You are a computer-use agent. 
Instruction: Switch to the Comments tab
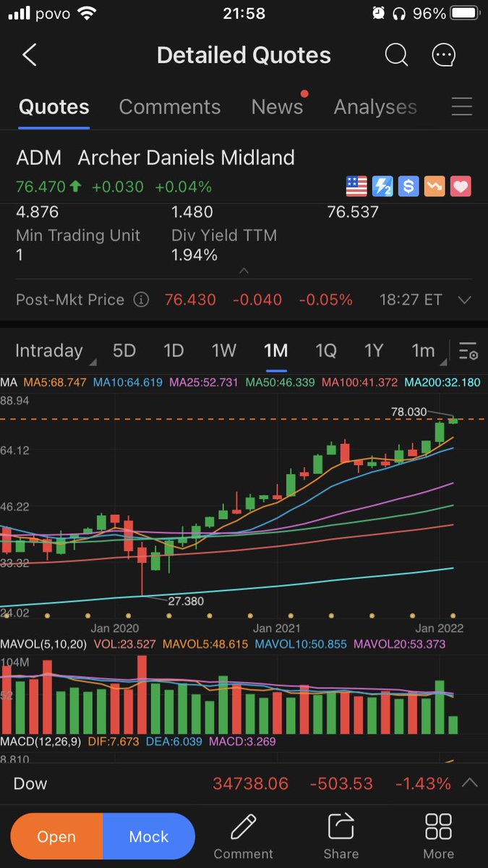170,107
